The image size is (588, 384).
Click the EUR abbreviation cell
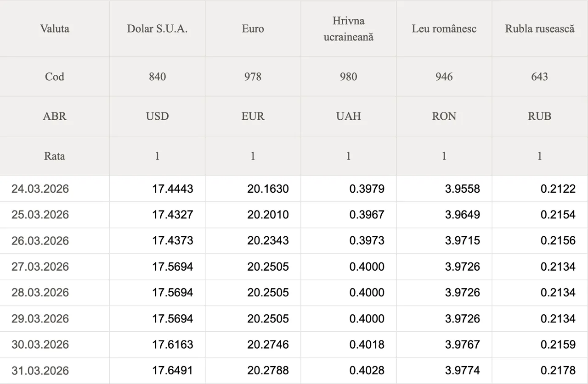pos(253,116)
